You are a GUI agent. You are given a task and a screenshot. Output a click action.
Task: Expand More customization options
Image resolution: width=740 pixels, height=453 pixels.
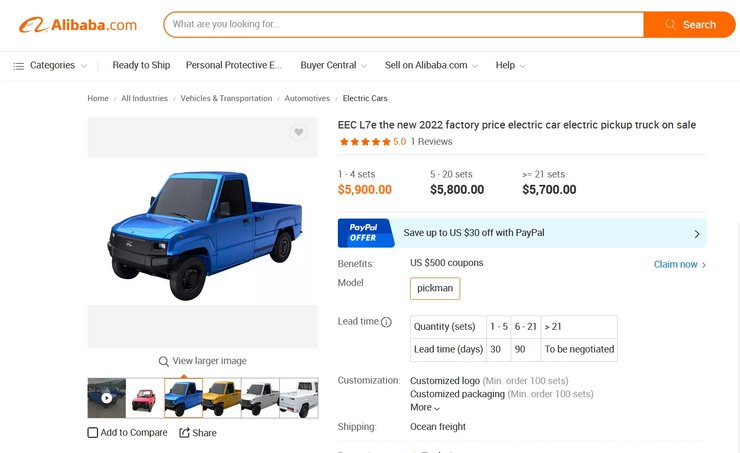click(425, 408)
